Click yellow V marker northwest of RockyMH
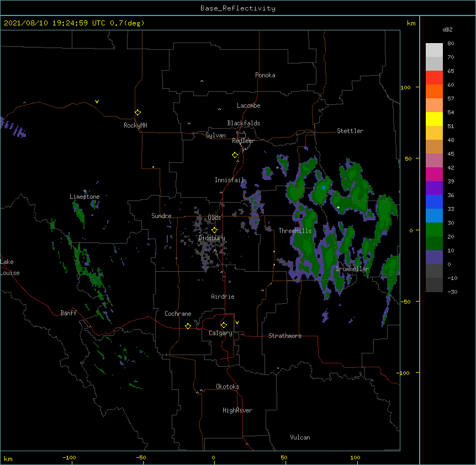Viewport: 476px width, 465px height. tap(97, 102)
